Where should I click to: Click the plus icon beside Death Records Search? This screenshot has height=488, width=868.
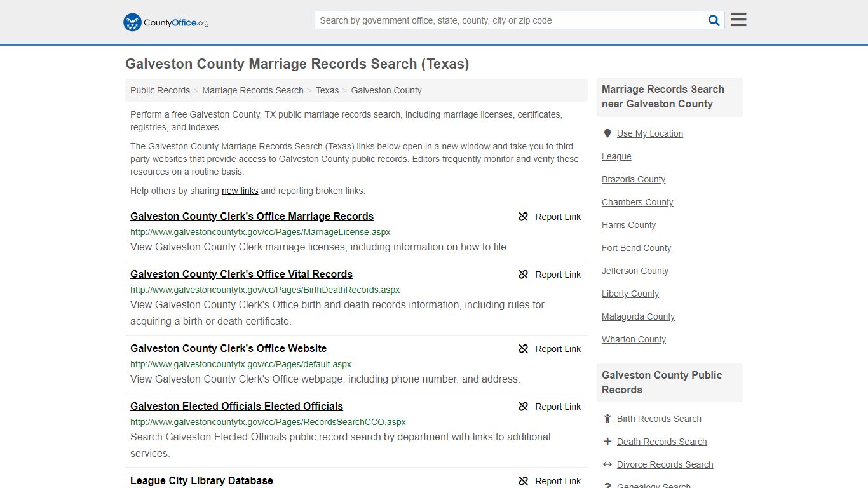607,442
